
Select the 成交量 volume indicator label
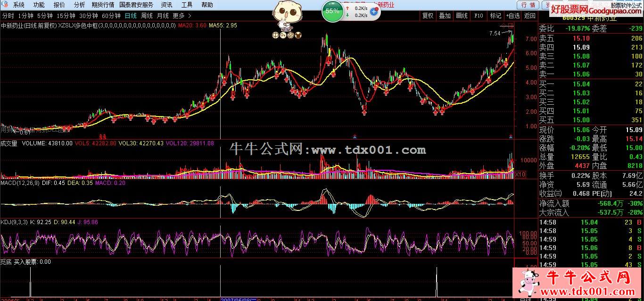coord(9,143)
